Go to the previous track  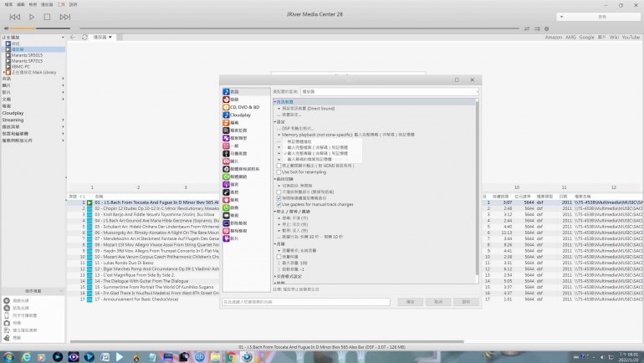pos(15,17)
